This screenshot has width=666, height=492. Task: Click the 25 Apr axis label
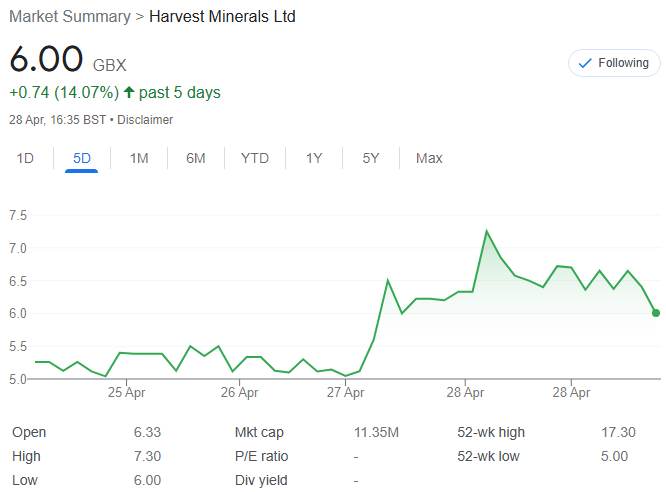tap(126, 392)
